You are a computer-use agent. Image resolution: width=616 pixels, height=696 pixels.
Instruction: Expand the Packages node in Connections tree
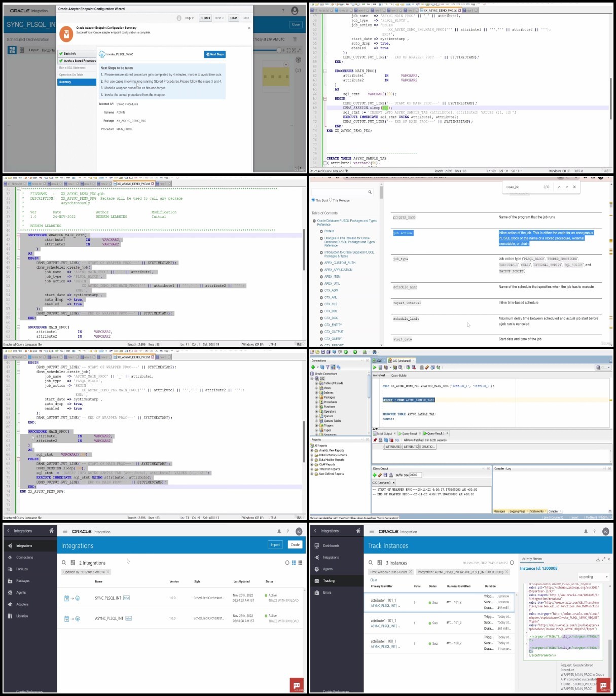tap(316, 397)
